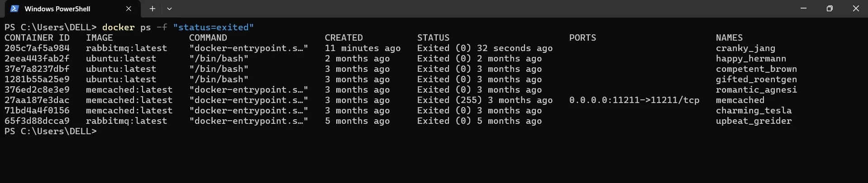Expand the new tab profile dropdown

point(169,9)
